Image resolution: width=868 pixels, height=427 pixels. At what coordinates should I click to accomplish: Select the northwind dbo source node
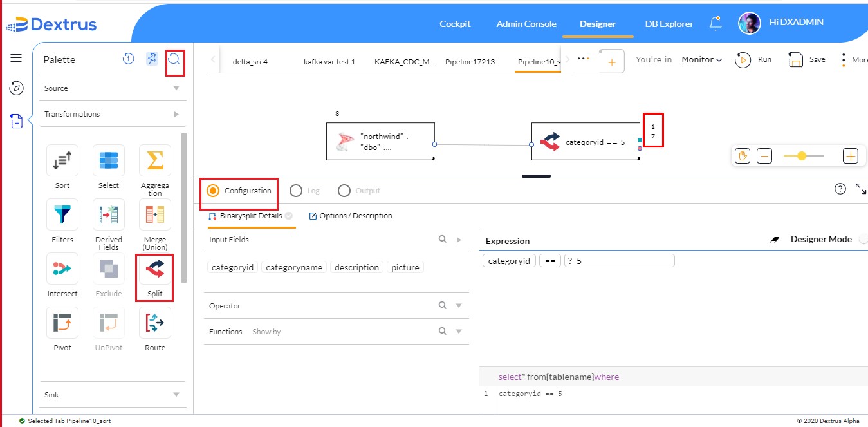pyautogui.click(x=380, y=142)
